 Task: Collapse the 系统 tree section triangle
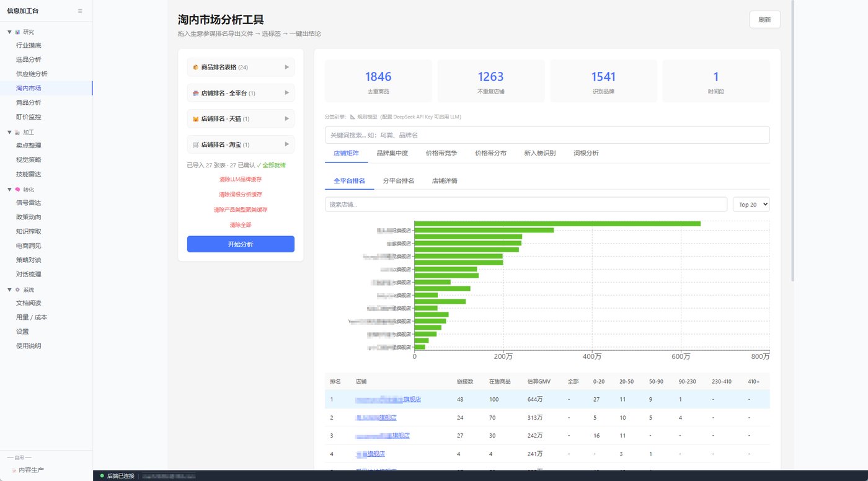coord(9,289)
